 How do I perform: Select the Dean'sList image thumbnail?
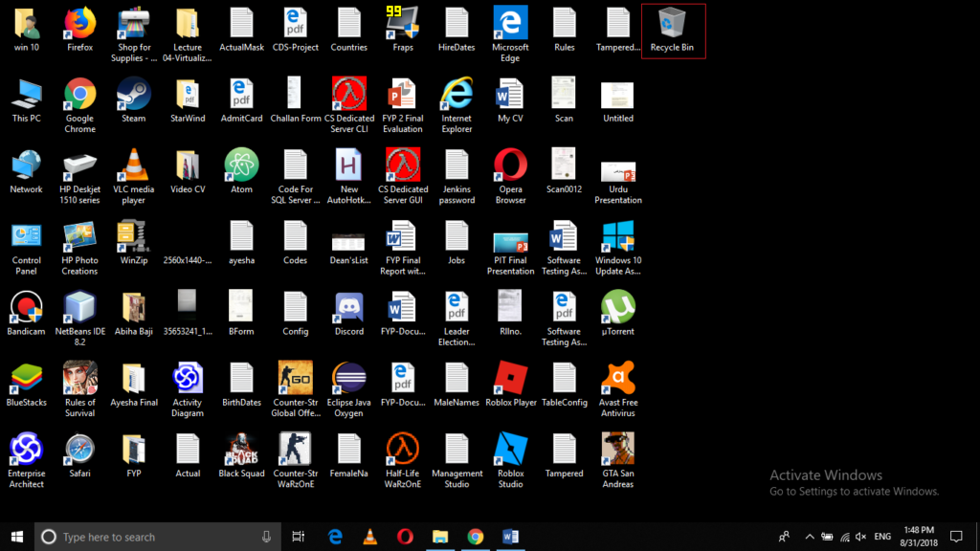(x=348, y=242)
